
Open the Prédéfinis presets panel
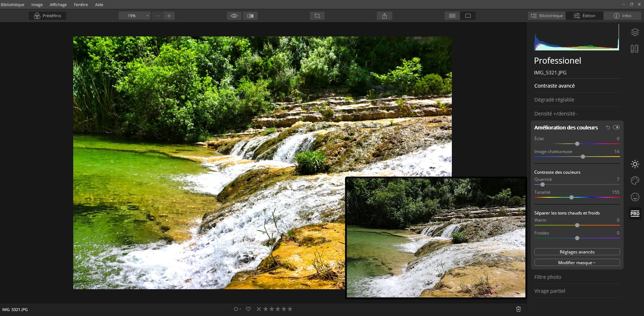48,16
